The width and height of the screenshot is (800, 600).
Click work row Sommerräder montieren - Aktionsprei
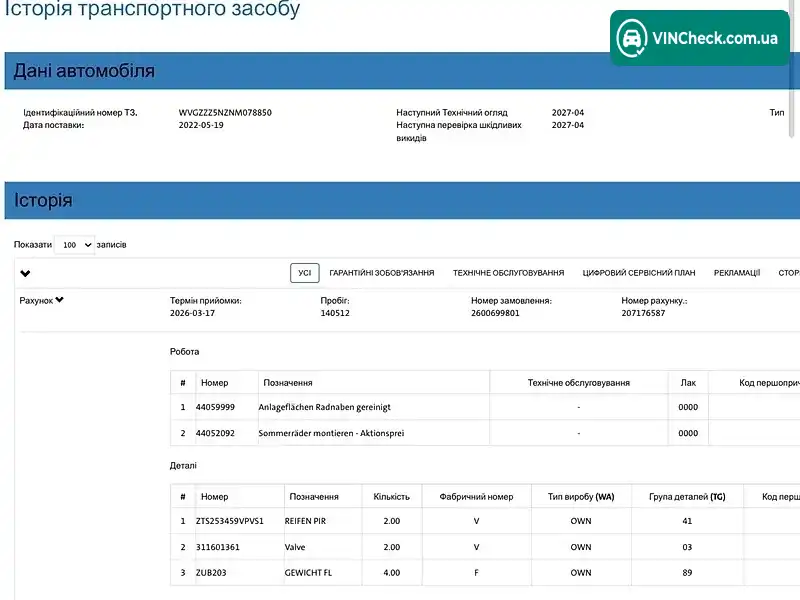(485, 433)
